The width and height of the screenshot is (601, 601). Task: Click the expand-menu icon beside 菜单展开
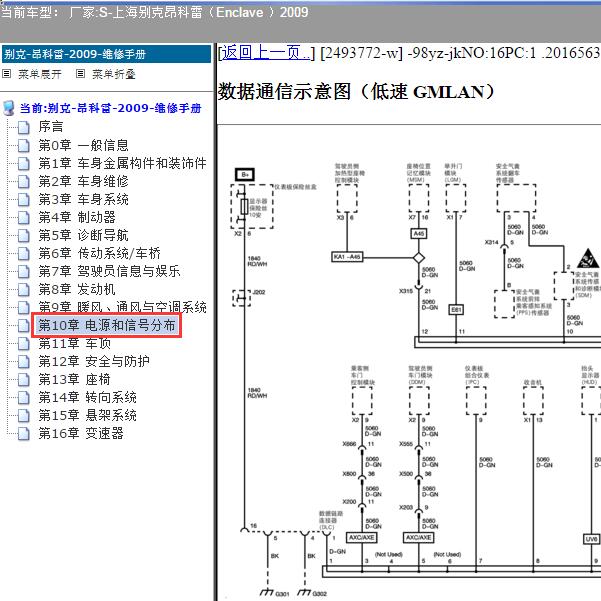(x=7, y=74)
